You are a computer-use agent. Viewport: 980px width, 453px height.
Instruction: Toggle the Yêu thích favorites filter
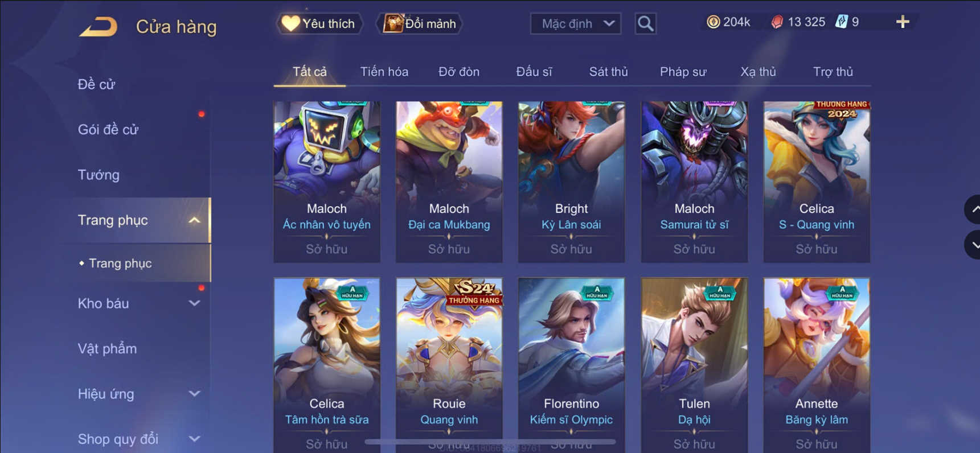pos(319,23)
